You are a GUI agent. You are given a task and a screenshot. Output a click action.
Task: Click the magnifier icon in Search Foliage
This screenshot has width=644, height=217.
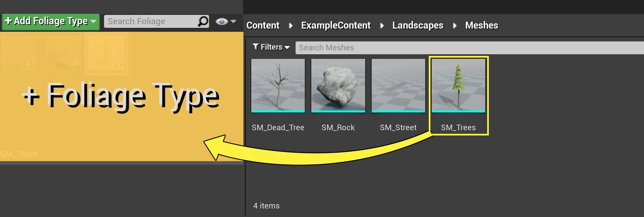pos(203,21)
